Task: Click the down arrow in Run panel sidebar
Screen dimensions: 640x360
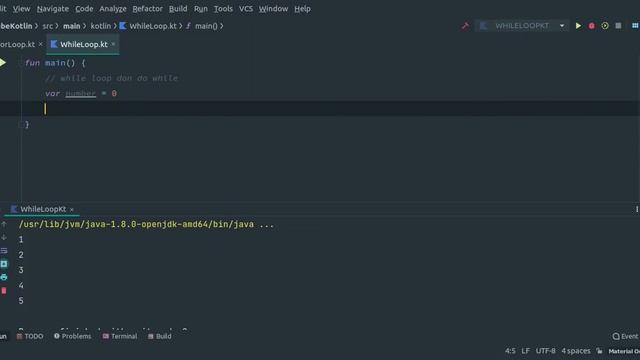Action: pos(4,237)
